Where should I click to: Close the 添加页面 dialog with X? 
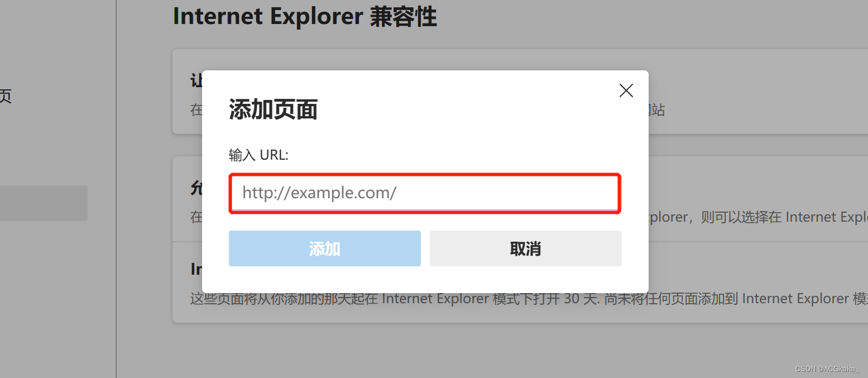point(626,90)
